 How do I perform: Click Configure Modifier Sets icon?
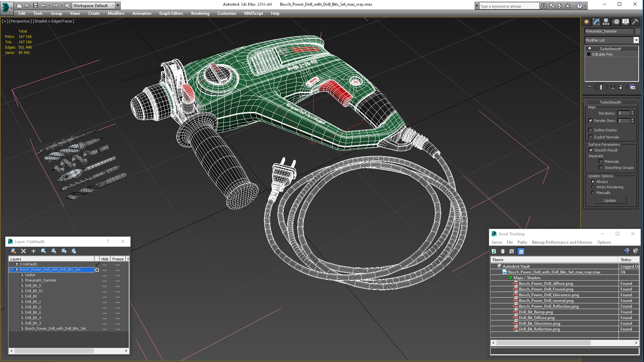[x=633, y=87]
